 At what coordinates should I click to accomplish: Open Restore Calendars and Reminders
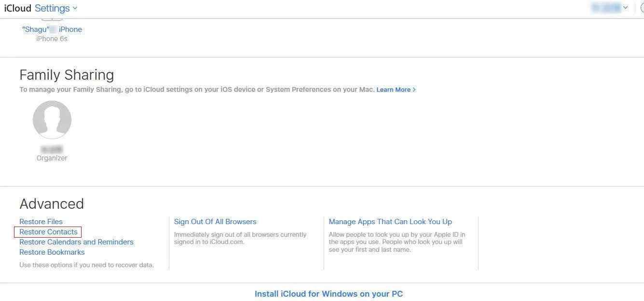pyautogui.click(x=76, y=242)
